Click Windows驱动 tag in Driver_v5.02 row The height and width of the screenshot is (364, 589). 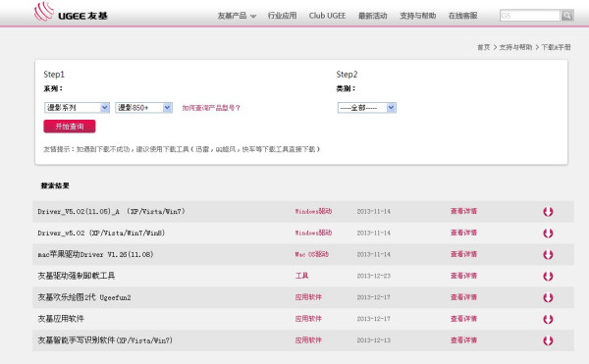(313, 233)
